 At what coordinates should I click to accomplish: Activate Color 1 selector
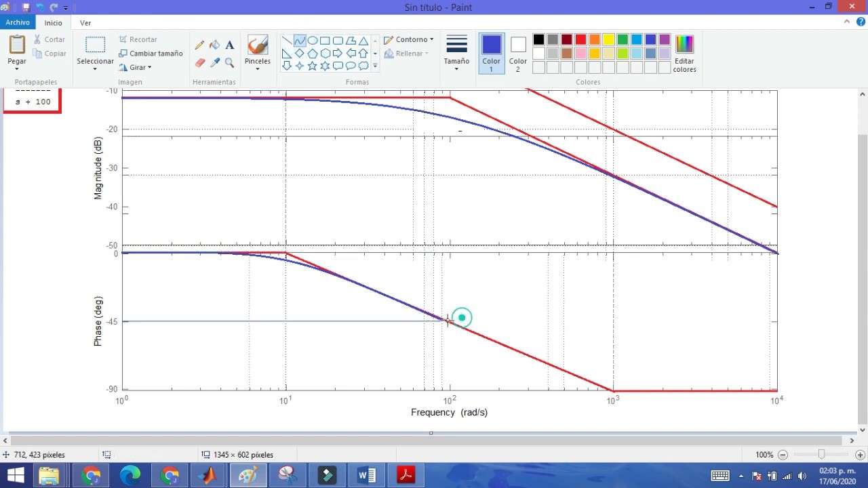point(492,54)
